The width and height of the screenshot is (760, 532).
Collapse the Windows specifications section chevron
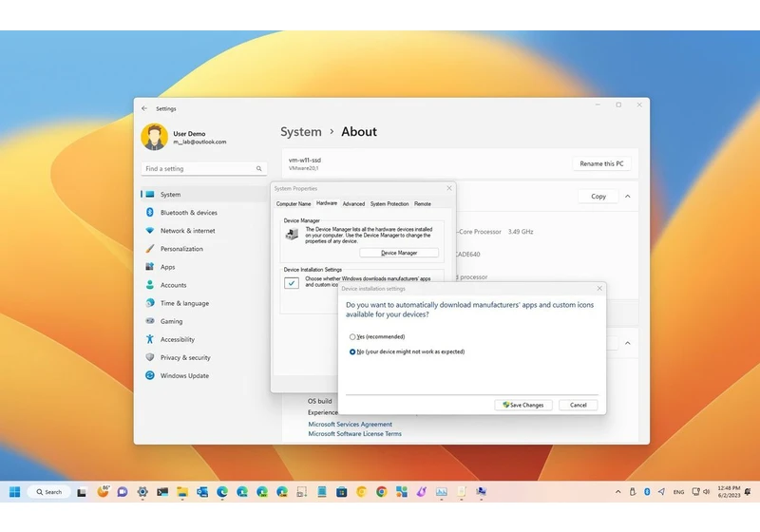point(628,343)
